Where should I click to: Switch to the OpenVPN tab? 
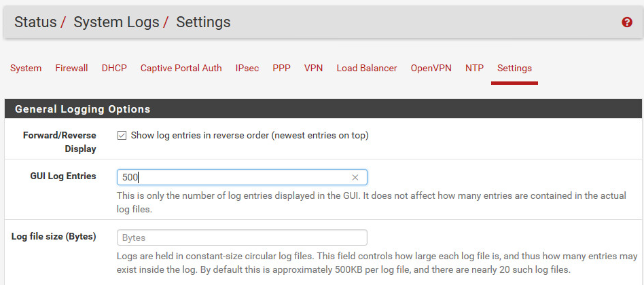(x=431, y=68)
